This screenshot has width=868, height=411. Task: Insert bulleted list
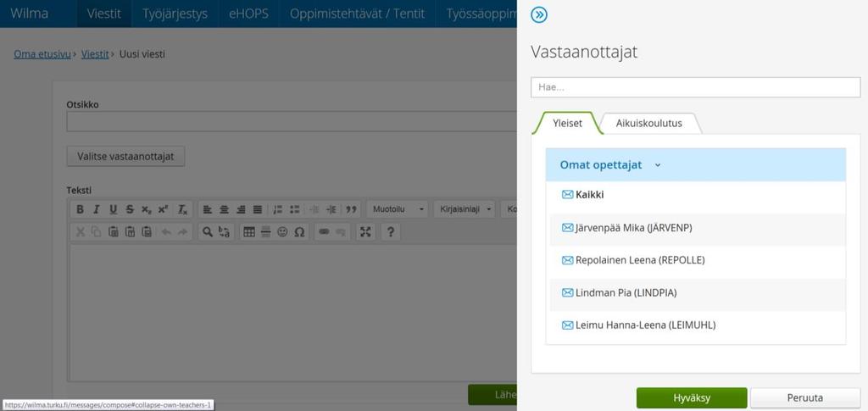click(x=294, y=209)
